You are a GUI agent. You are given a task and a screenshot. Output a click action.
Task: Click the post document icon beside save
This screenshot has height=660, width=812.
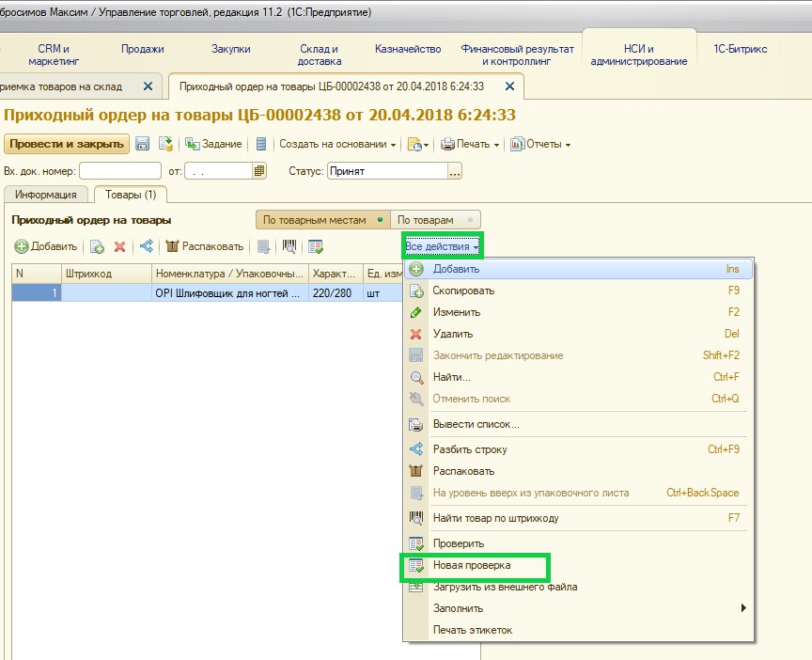[x=165, y=144]
